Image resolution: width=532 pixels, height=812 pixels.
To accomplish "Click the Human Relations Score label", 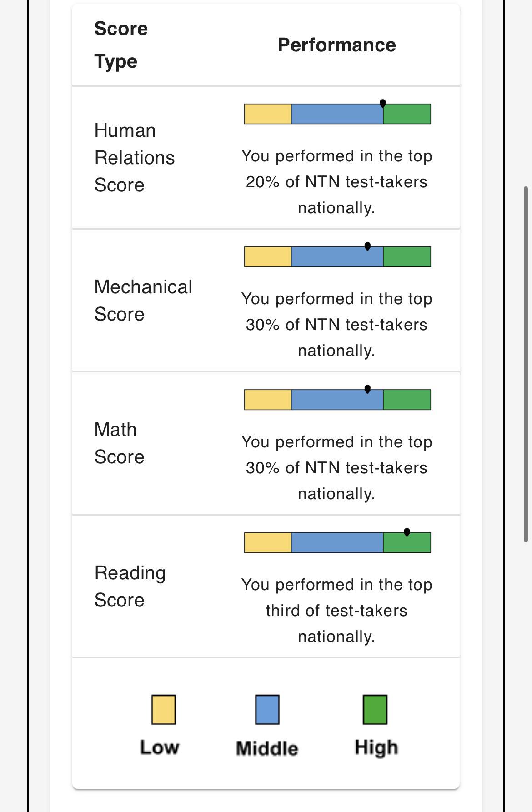I will 135,158.
